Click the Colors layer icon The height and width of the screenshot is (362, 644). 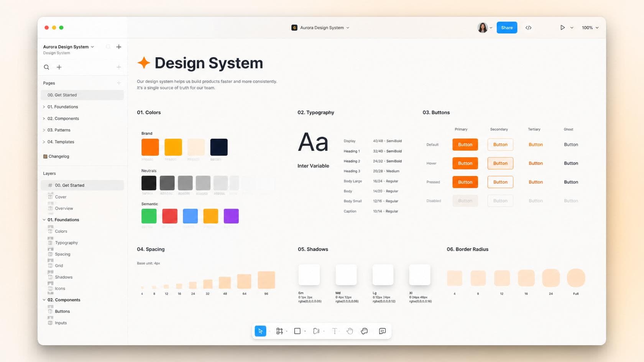50,231
